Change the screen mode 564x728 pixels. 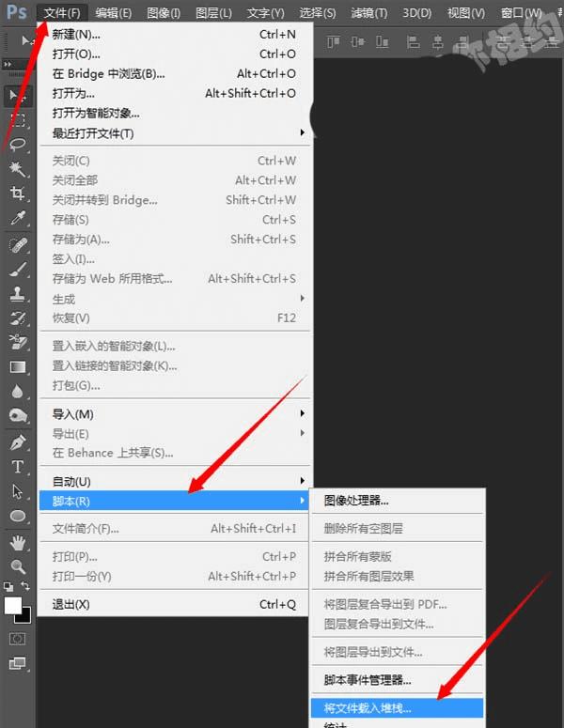tap(18, 663)
